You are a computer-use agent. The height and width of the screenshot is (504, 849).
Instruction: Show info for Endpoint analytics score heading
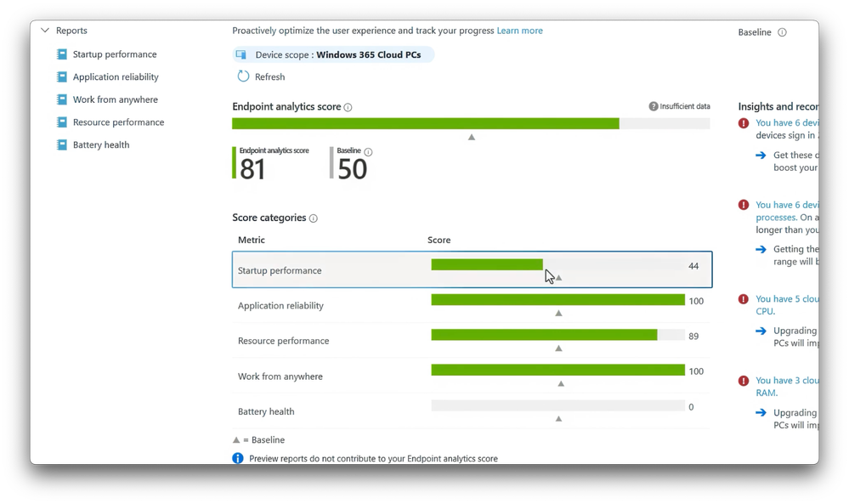(348, 107)
